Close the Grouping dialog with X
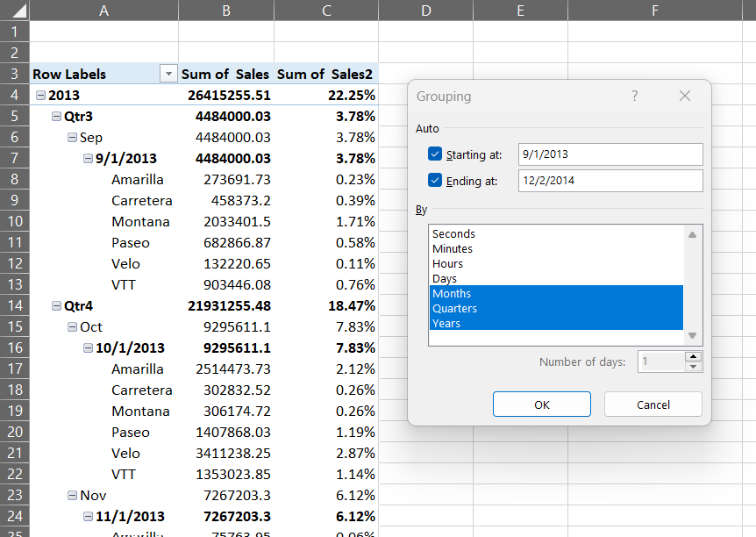 point(685,97)
